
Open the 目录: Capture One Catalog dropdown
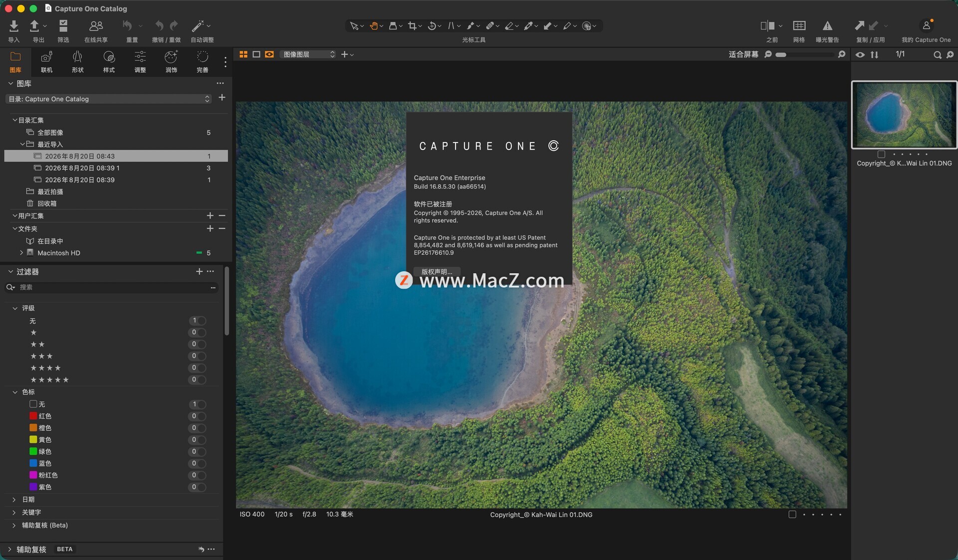[x=109, y=99]
